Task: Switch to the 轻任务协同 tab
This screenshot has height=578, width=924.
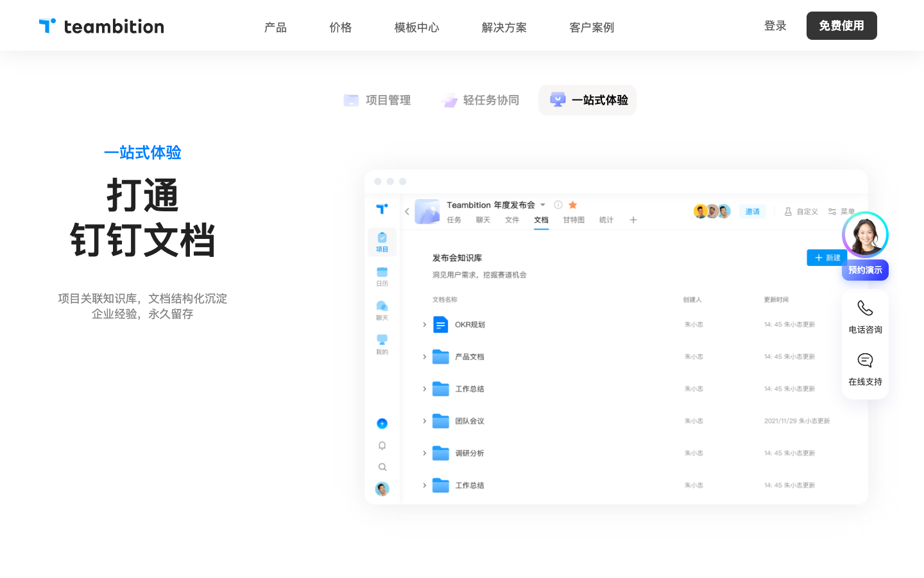Action: (x=481, y=100)
